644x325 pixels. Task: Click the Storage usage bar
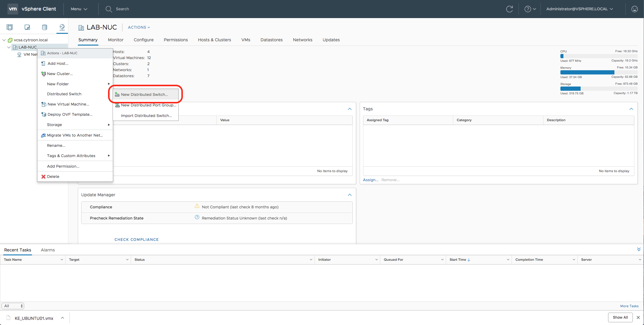(x=599, y=89)
